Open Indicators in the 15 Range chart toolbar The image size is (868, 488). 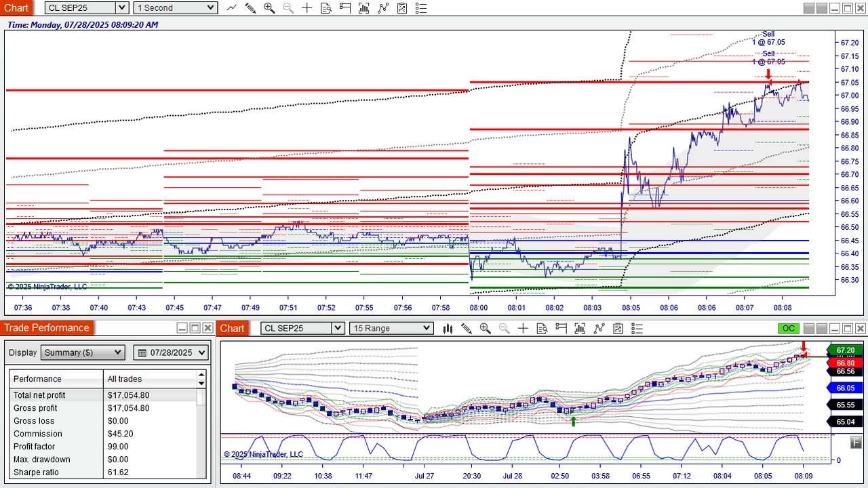(599, 328)
